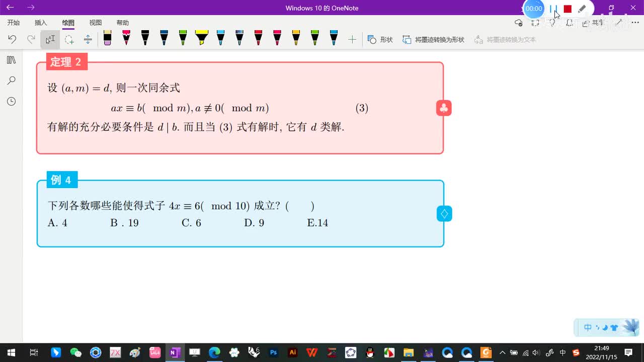Image resolution: width=644 pixels, height=362 pixels.
Task: Click answer option D. 9
Action: coord(254,223)
